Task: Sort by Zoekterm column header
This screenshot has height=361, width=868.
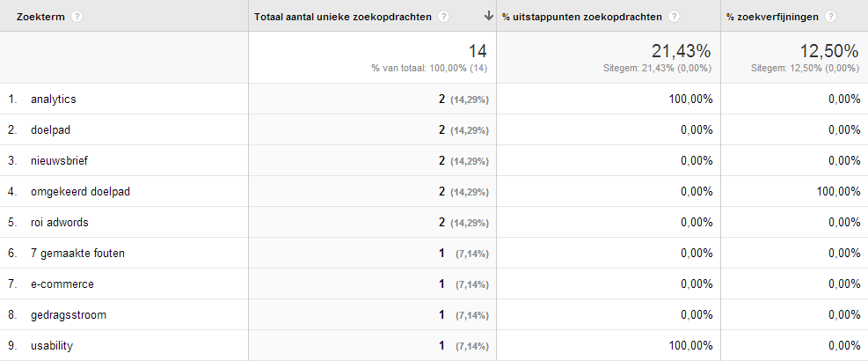Action: point(41,17)
